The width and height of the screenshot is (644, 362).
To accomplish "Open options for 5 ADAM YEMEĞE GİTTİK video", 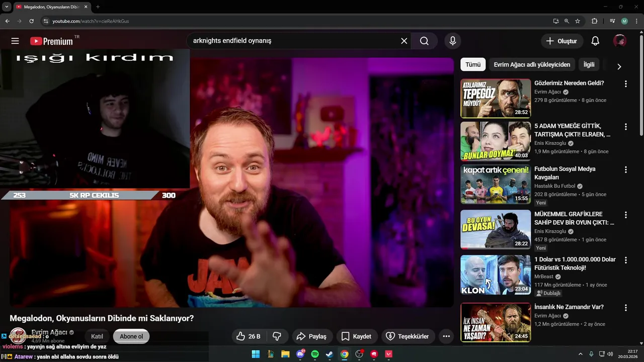I will 626,127.
